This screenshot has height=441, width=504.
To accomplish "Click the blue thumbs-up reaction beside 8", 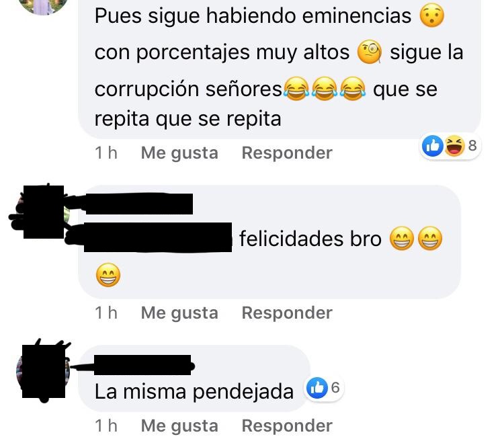I will point(433,146).
